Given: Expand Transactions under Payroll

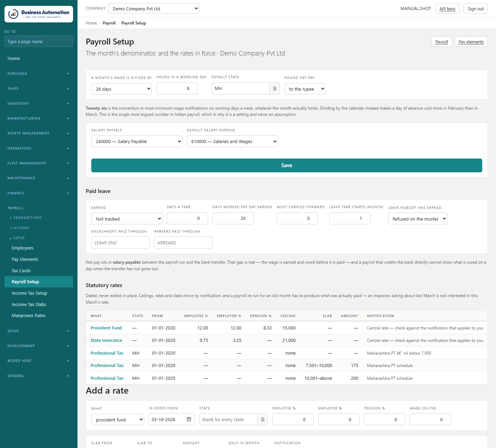Looking at the screenshot, I should (26, 218).
